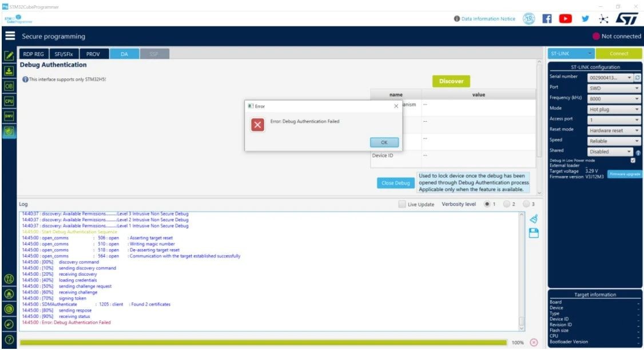Viewport: 644px width, 350px height.
Task: Select the DA tab
Action: pyautogui.click(x=124, y=54)
